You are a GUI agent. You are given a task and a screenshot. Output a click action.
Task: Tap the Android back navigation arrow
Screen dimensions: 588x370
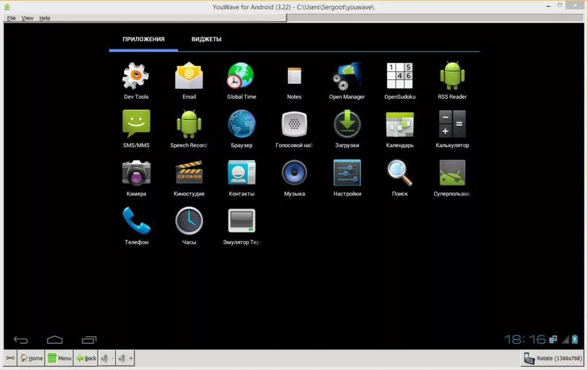[21, 340]
